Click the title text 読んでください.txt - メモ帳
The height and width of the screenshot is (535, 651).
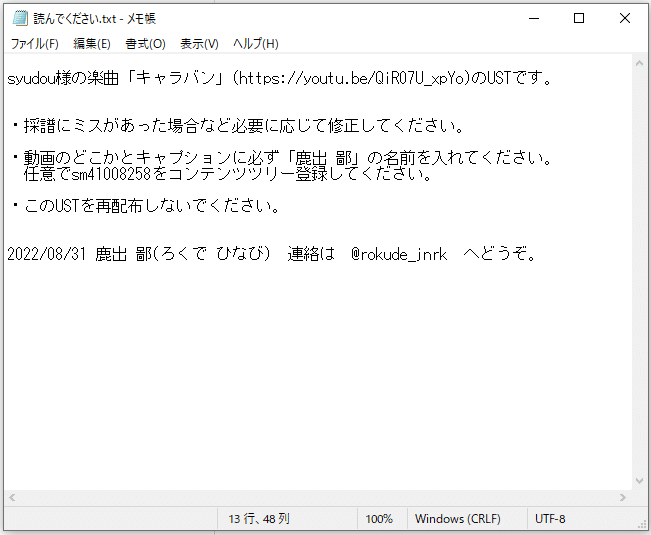pyautogui.click(x=94, y=19)
